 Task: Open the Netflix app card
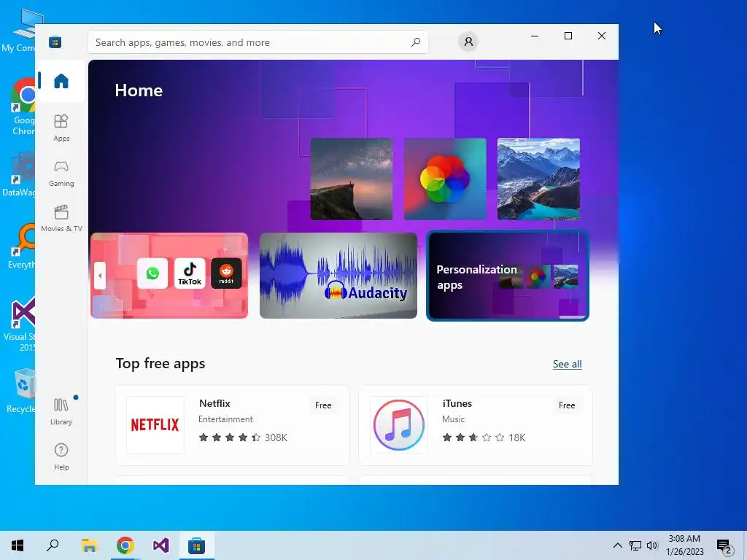pyautogui.click(x=232, y=425)
